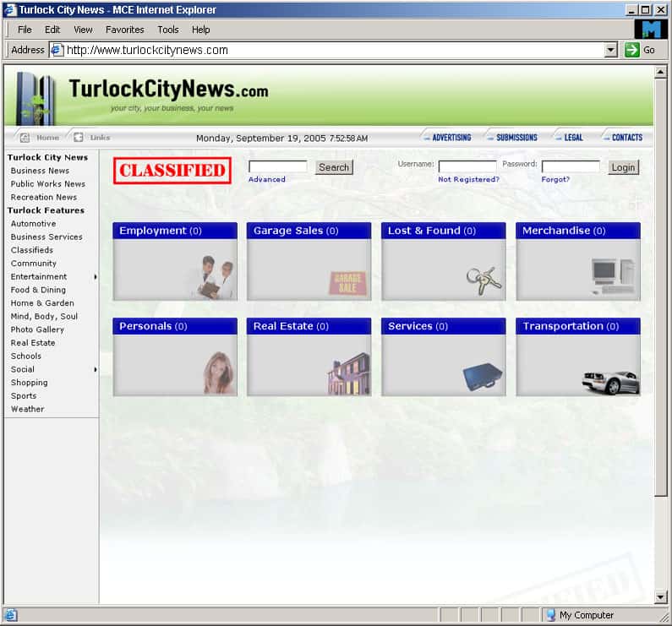
Task: Open the Edit menu
Action: pyautogui.click(x=52, y=30)
